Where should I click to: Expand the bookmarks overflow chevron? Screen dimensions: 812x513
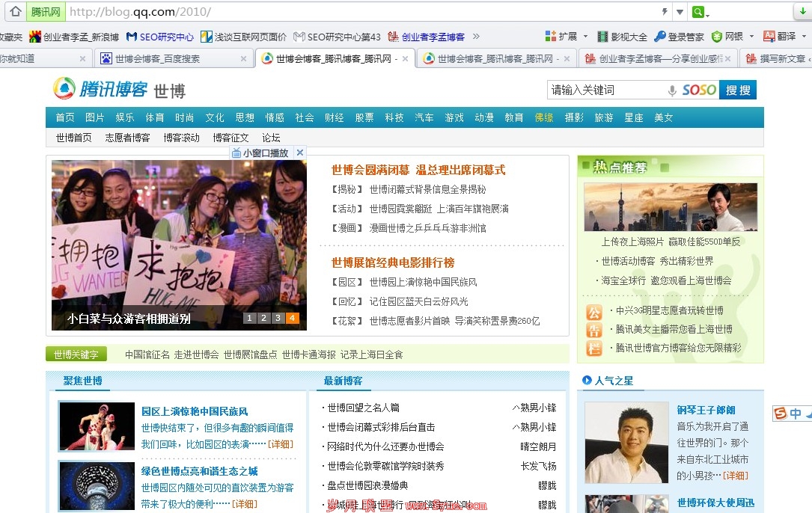pyautogui.click(x=477, y=36)
